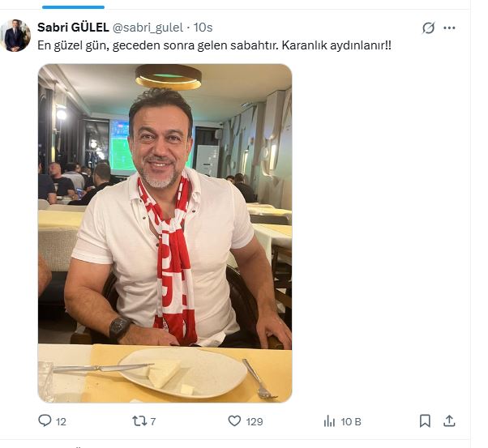Open the three-dot more options menu
Viewport: 488px width, 448px height.
(450, 28)
